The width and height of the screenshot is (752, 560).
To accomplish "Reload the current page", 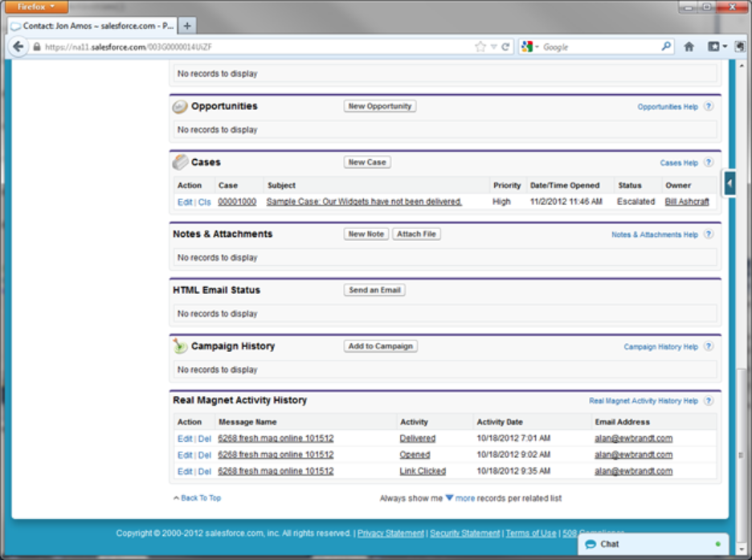I will click(x=505, y=47).
